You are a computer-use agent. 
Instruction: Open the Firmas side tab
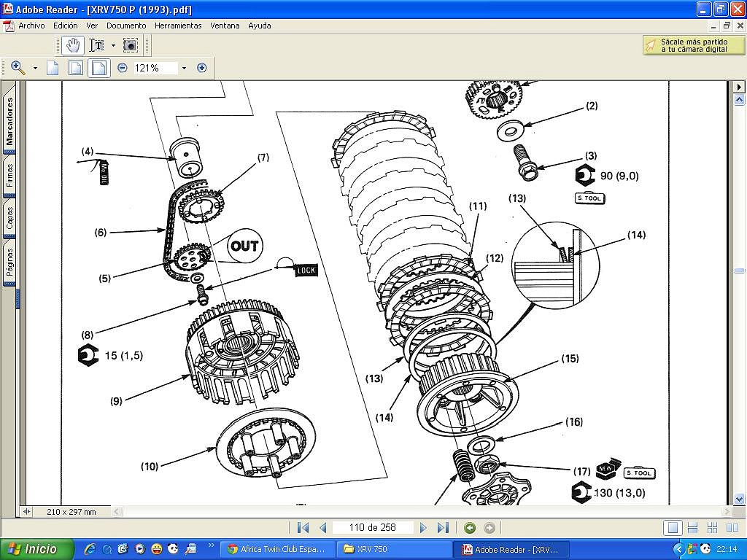(x=9, y=175)
